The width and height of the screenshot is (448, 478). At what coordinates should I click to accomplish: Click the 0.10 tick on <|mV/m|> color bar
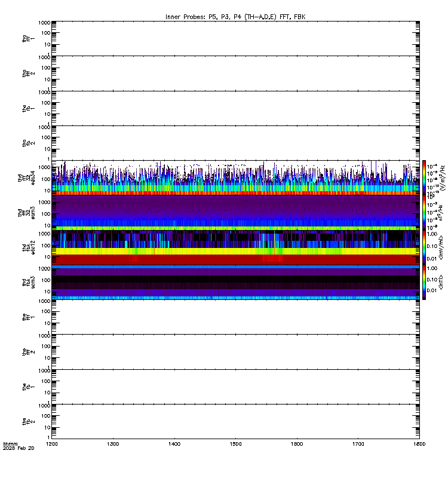point(432,246)
